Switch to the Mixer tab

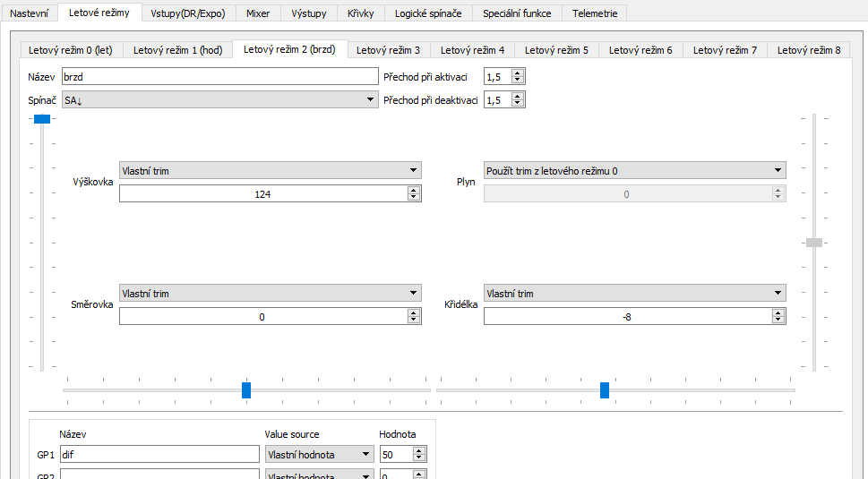click(x=257, y=13)
